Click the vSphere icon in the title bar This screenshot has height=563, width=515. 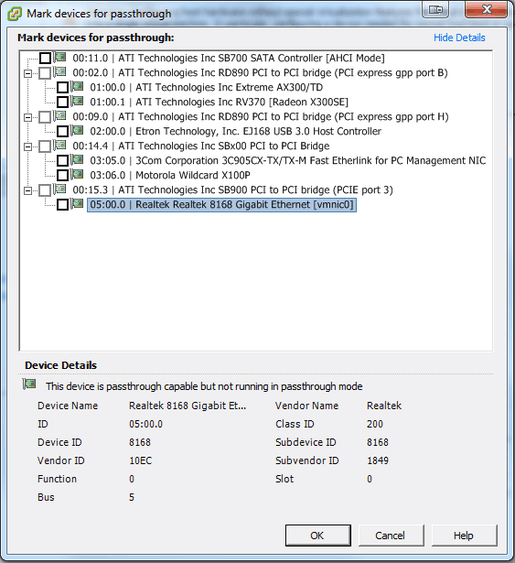(15, 14)
